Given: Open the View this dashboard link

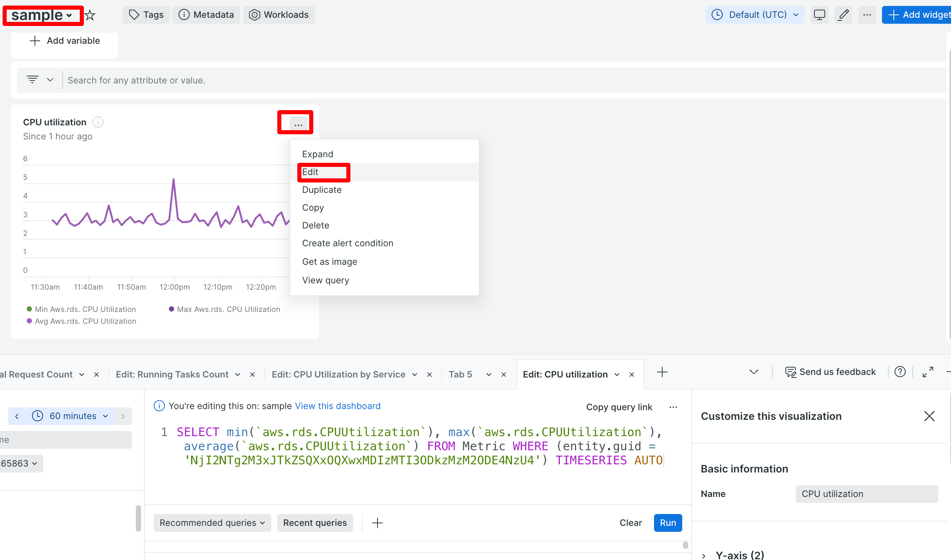Looking at the screenshot, I should [x=337, y=406].
